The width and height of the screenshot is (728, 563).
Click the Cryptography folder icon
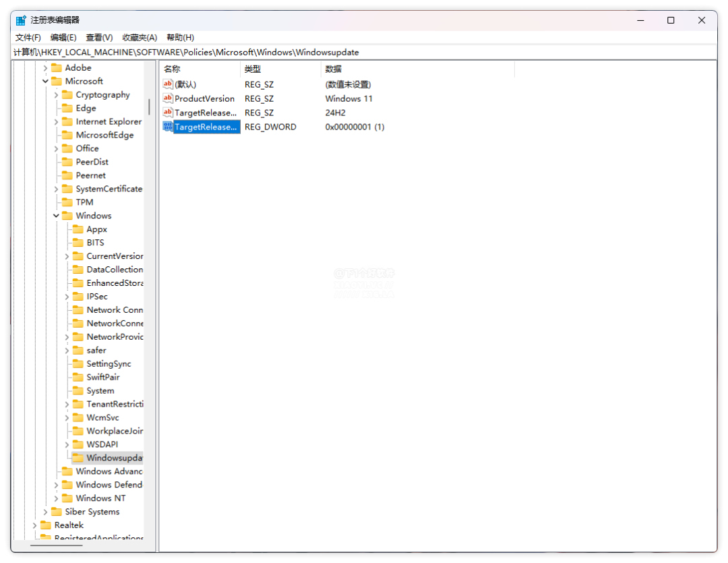click(67, 95)
